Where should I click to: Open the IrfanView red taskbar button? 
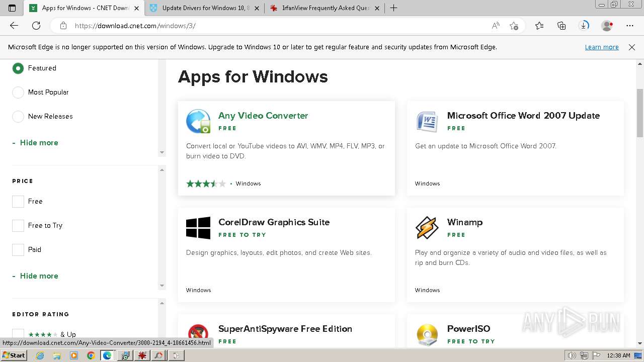point(143,355)
